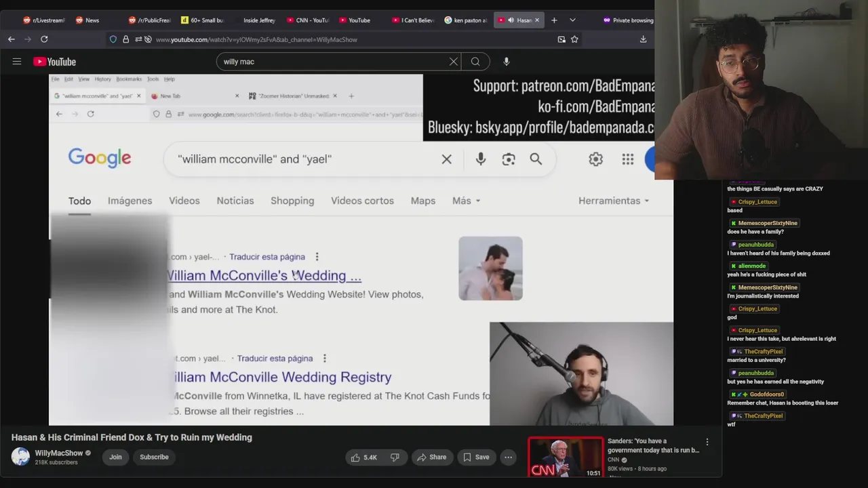868x488 pixels.
Task: Dislike the video
Action: pos(395,457)
